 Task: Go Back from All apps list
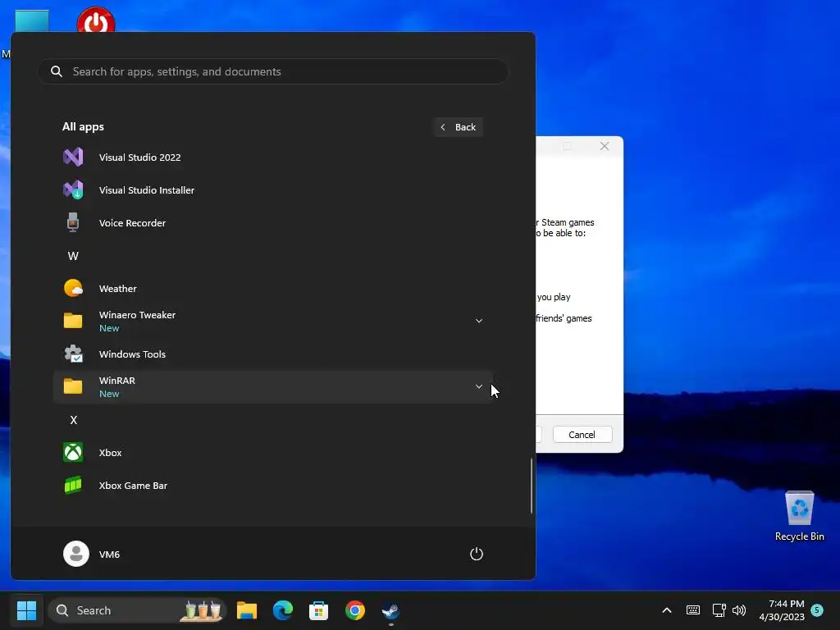(x=459, y=127)
